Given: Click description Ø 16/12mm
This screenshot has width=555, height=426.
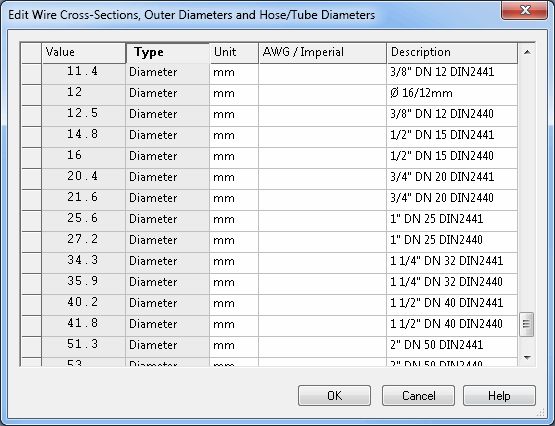Looking at the screenshot, I should [452, 95].
